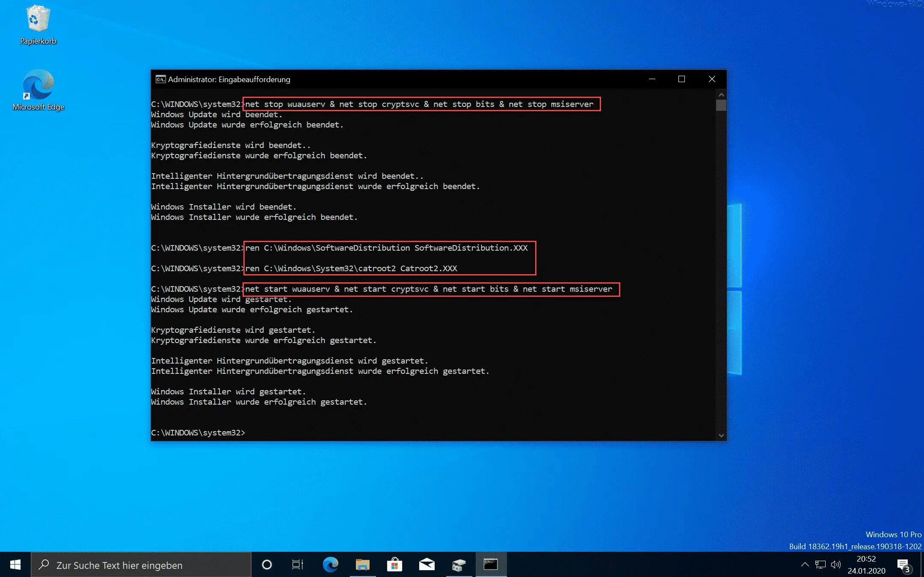Click 'Windows Update wurde erfolgreich gestartet.' line

coord(252,309)
